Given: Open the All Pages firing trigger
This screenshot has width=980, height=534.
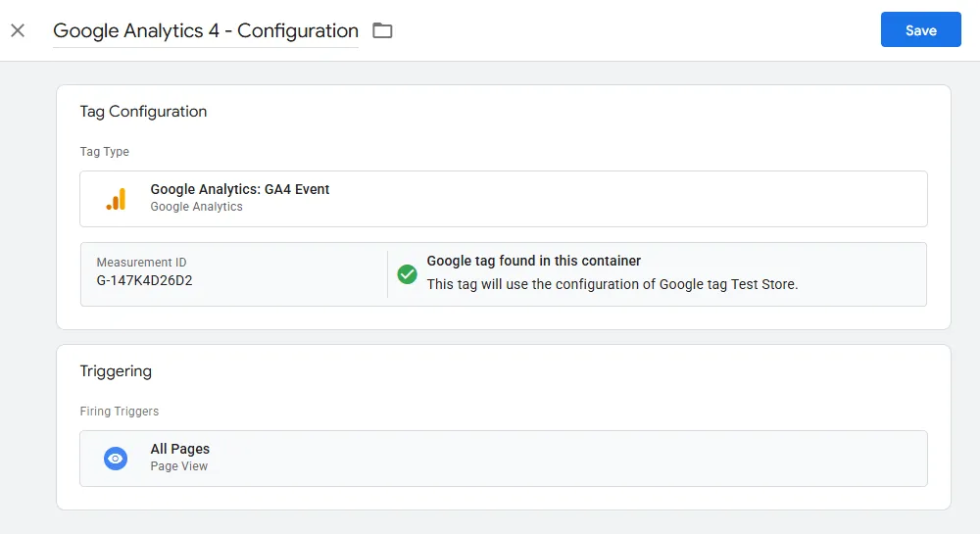Looking at the screenshot, I should coord(503,459).
